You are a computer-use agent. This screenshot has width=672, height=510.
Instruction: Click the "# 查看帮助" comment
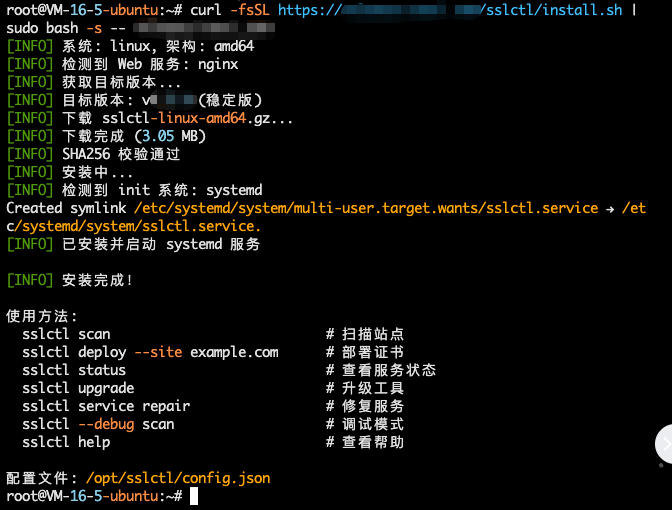point(365,442)
